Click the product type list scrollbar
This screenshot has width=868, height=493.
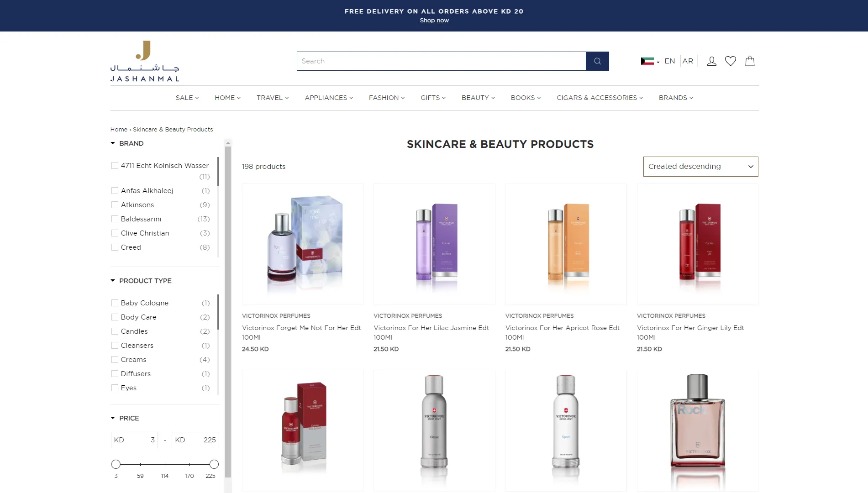[x=218, y=312]
